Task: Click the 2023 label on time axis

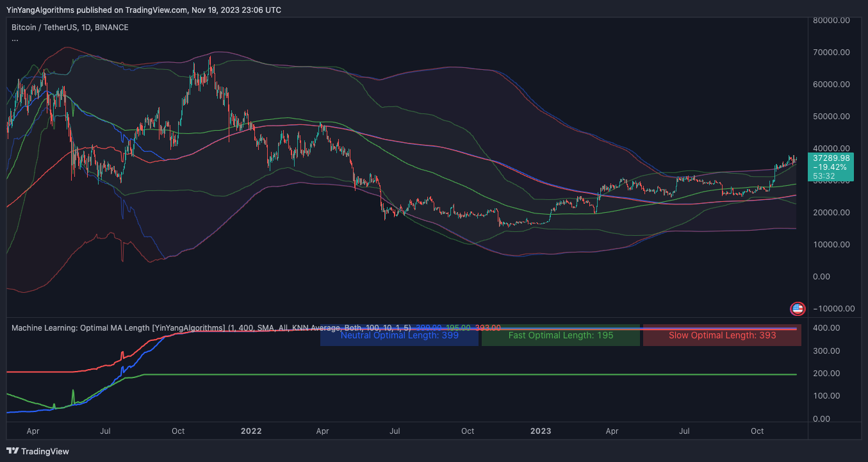Action: point(541,431)
